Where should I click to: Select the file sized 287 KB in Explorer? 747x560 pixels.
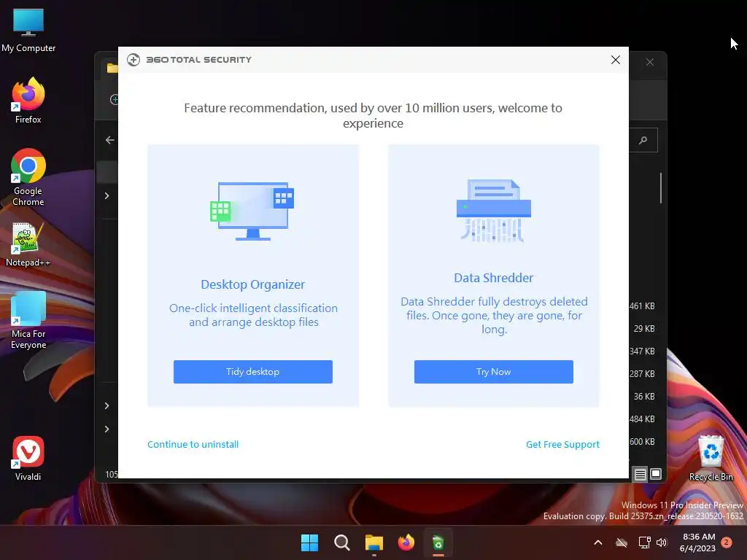pos(642,374)
